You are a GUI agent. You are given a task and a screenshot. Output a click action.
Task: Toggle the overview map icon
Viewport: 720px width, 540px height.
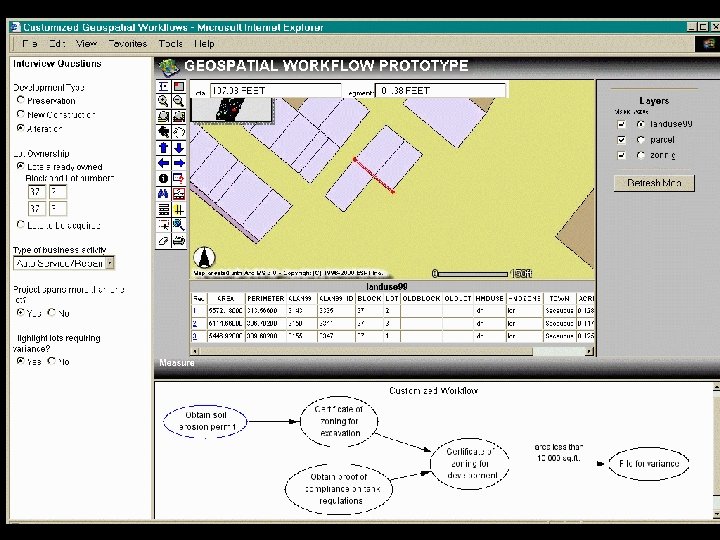(179, 87)
